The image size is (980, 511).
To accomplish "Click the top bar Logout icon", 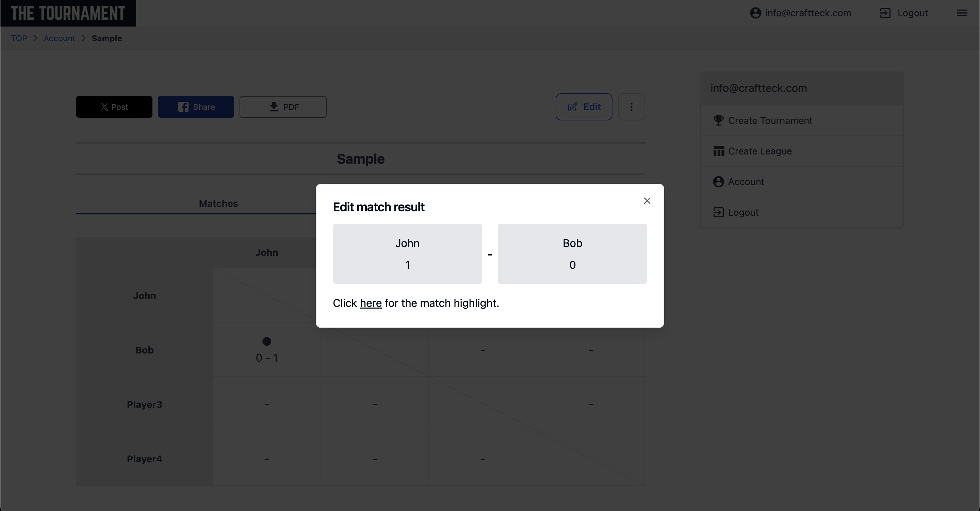I will point(885,13).
